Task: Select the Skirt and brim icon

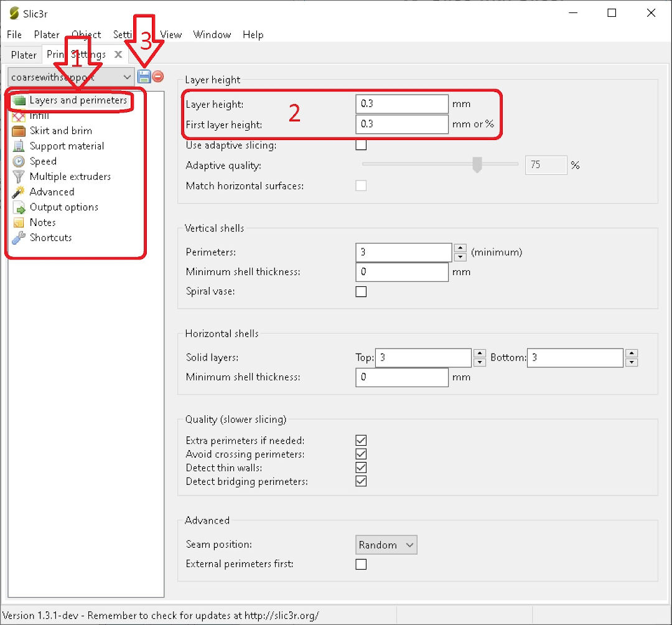Action: point(19,131)
